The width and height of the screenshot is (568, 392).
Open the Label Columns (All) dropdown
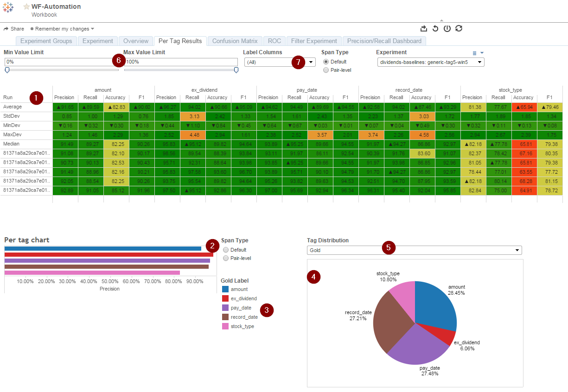click(280, 62)
